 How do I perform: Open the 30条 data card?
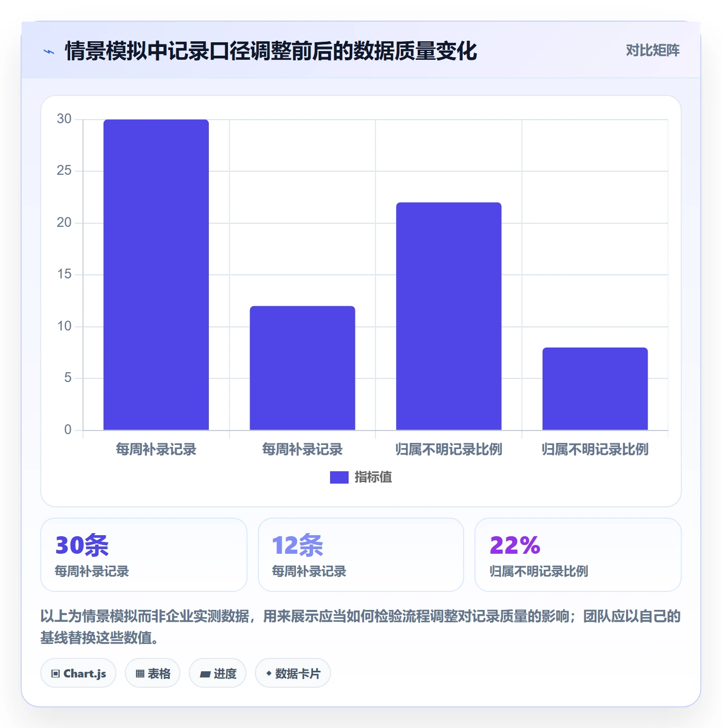click(144, 555)
